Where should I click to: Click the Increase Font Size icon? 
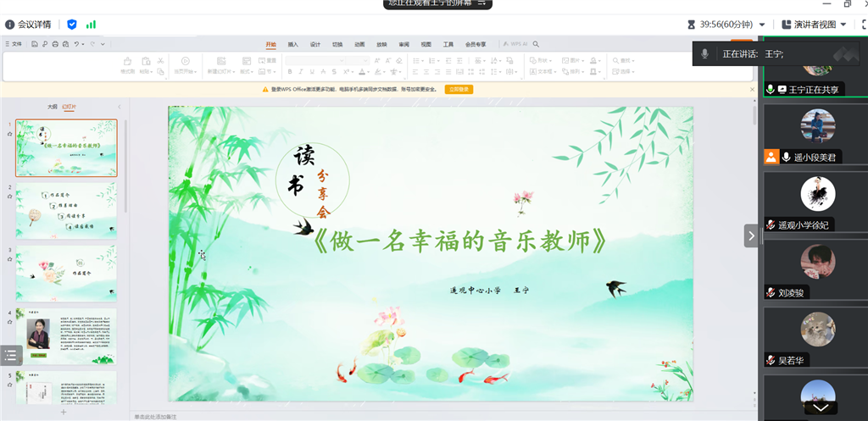[377, 60]
